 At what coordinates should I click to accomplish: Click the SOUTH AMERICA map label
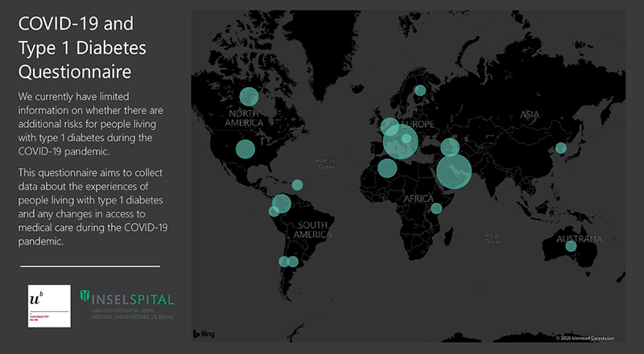pos(312,230)
